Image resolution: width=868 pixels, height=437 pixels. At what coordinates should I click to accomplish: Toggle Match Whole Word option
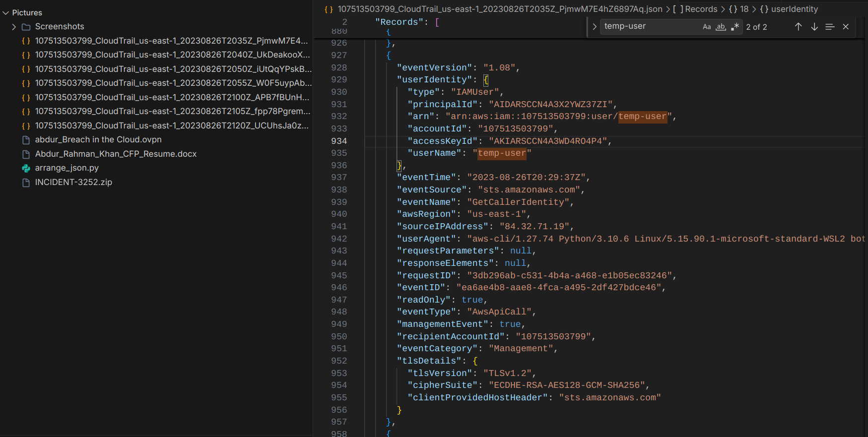click(x=721, y=27)
